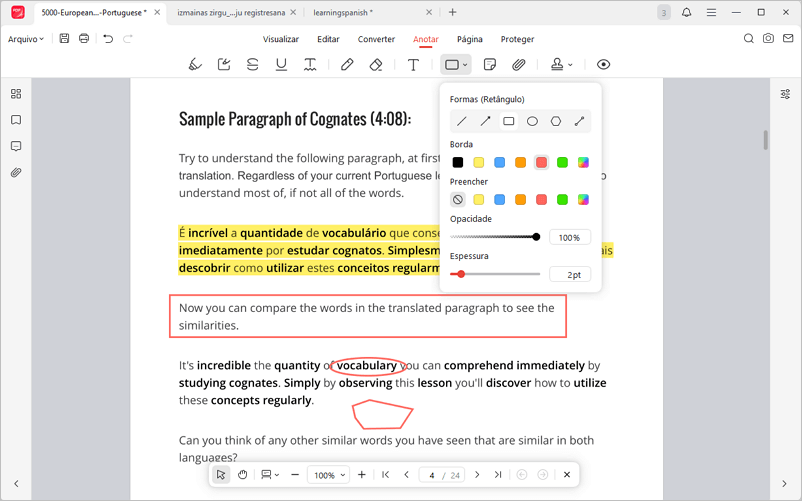Image resolution: width=802 pixels, height=501 pixels.
Task: Select the highlighter annotation tool
Action: click(x=195, y=64)
